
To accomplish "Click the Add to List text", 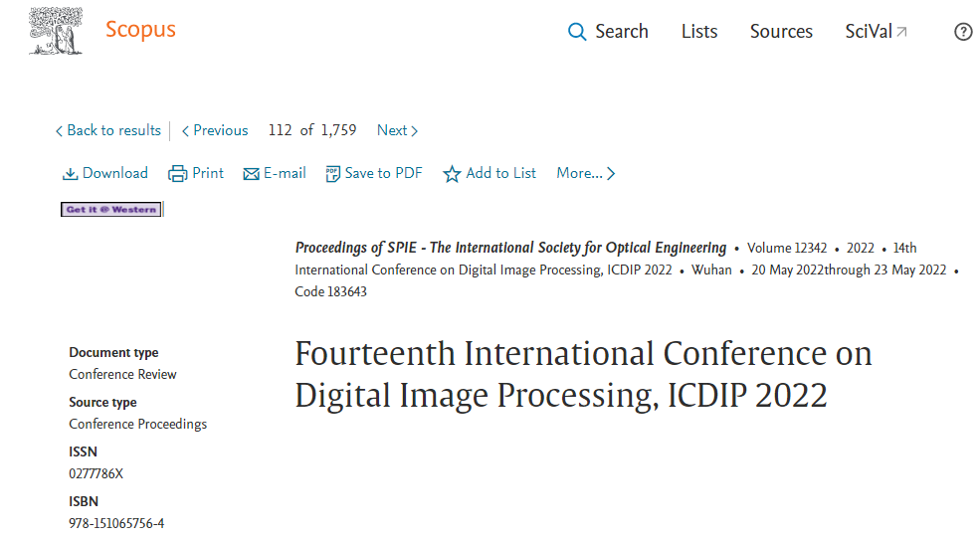I will point(500,173).
